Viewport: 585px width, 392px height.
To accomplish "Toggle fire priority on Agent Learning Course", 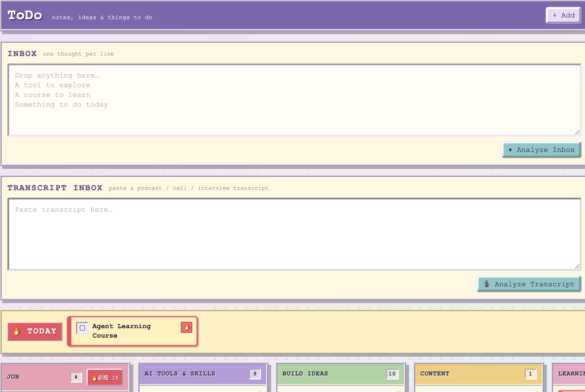I will [x=187, y=327].
